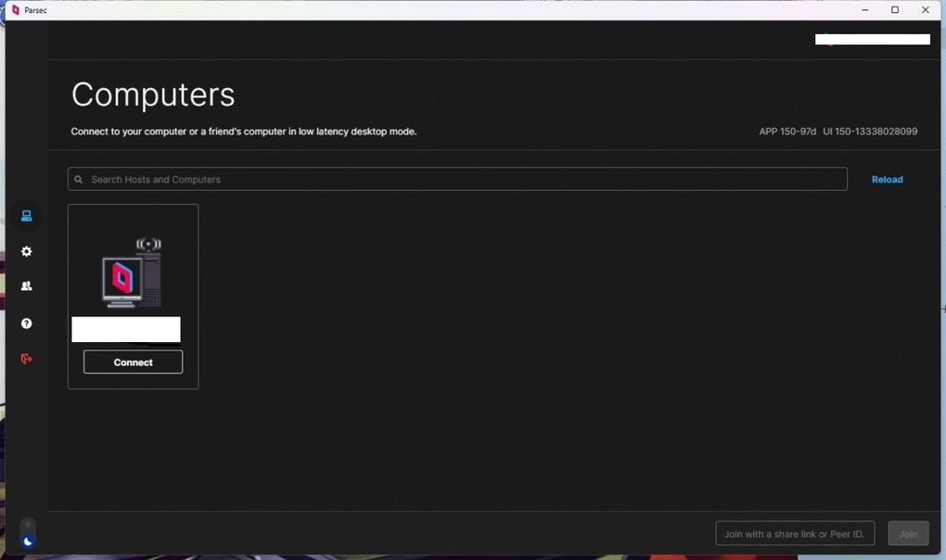Click the Join button
The width and height of the screenshot is (946, 560).
coord(908,533)
